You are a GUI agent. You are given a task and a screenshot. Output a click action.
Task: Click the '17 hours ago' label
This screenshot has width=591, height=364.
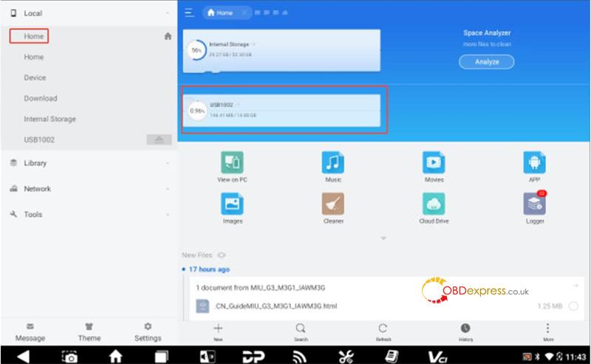coord(209,269)
